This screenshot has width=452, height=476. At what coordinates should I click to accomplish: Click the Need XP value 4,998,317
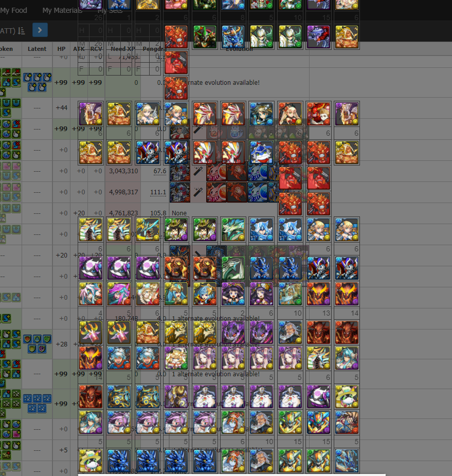(123, 192)
